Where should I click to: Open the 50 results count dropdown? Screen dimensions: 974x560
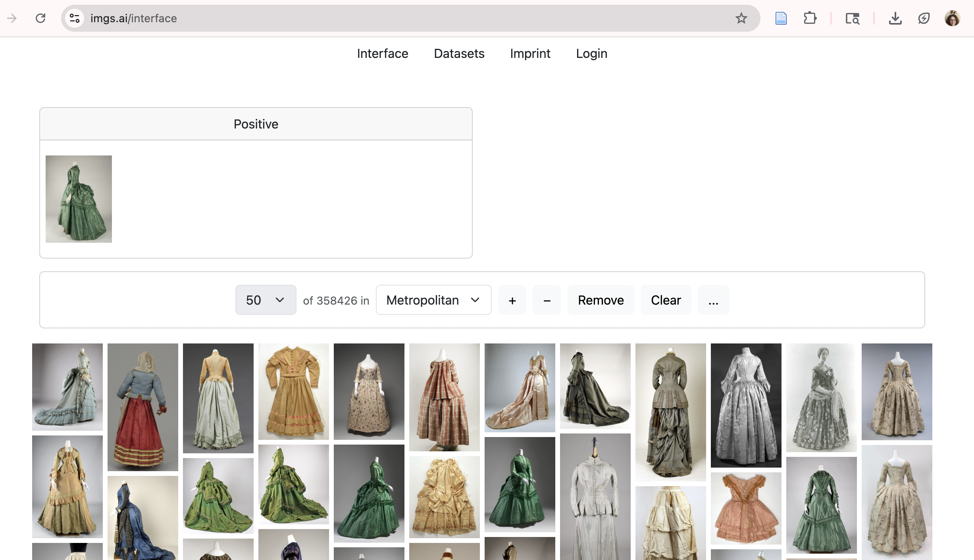pyautogui.click(x=266, y=300)
